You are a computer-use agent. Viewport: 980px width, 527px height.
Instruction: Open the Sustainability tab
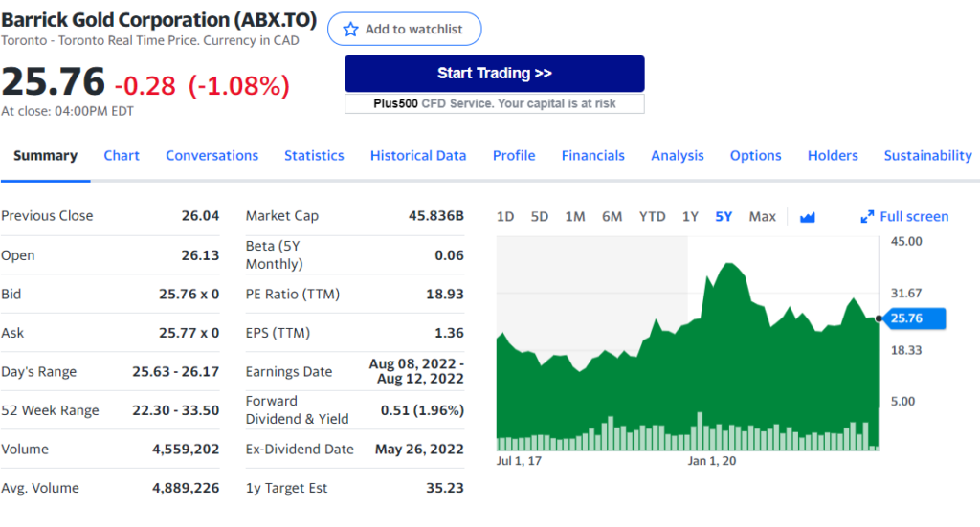pos(927,156)
